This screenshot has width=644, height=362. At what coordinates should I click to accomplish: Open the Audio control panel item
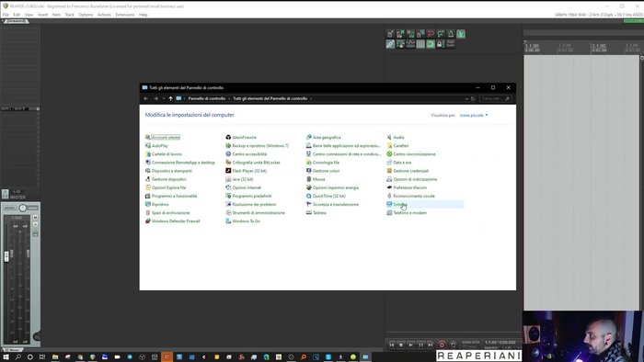pyautogui.click(x=396, y=137)
